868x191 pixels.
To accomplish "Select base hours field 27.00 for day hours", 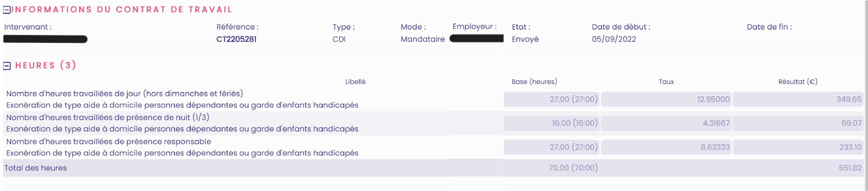I will (551, 99).
